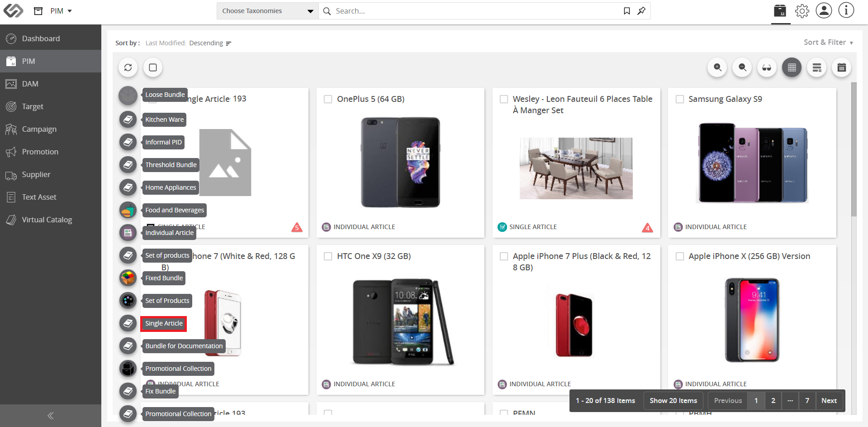Click the Food and Beverages type icon

coord(128,210)
